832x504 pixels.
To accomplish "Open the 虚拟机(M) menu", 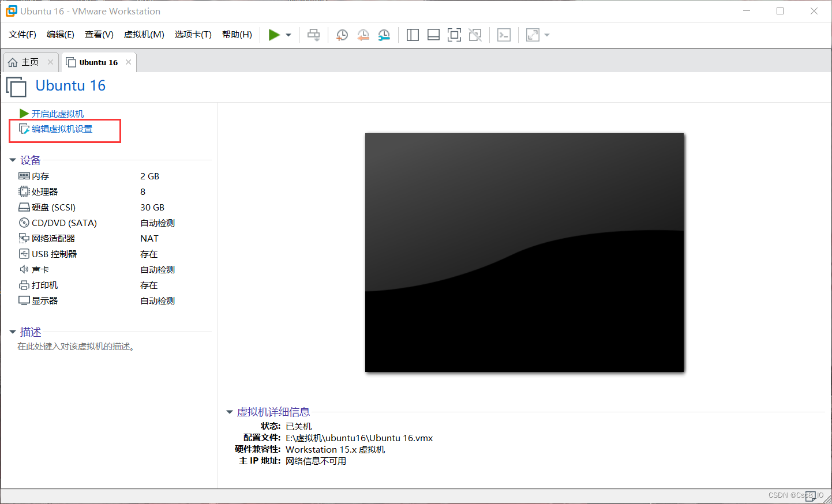I will (x=144, y=35).
